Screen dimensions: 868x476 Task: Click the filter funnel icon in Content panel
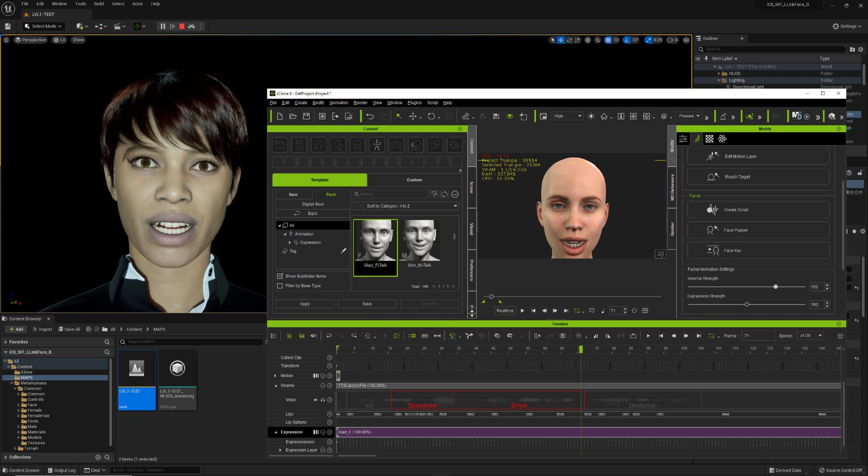434,194
